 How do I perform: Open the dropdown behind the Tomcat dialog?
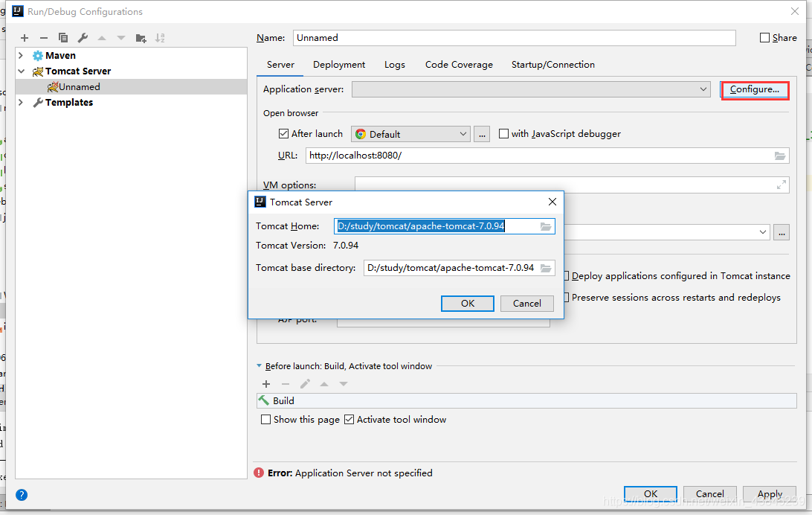[x=762, y=232]
